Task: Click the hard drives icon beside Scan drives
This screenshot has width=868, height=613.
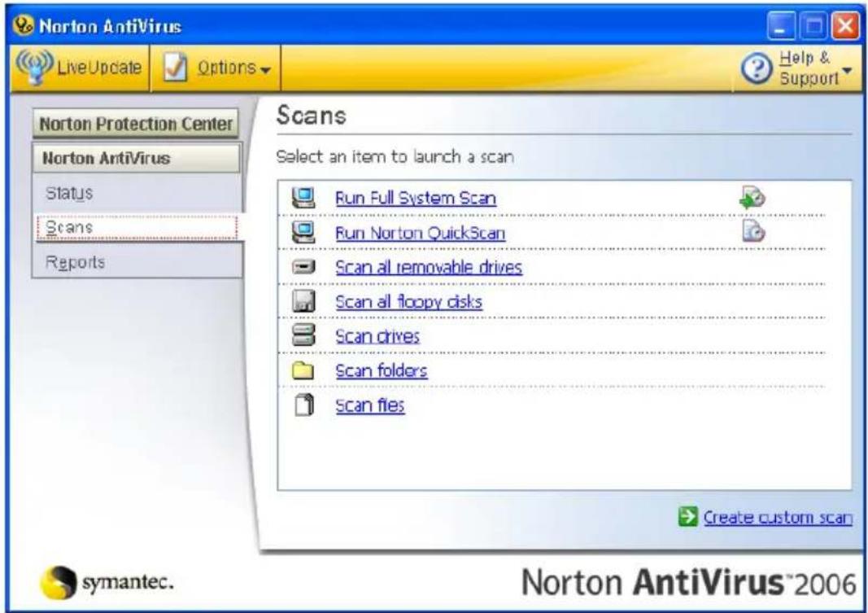Action: [x=303, y=335]
